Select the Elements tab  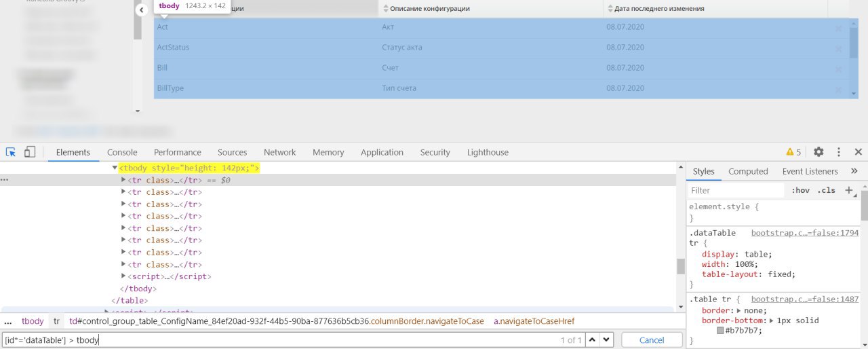pos(73,152)
